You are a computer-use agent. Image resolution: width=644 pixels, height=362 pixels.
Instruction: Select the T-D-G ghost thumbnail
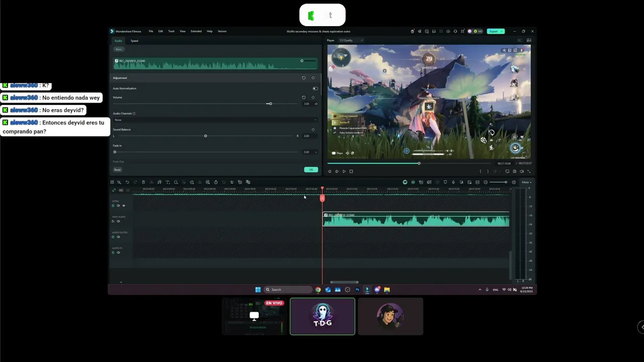point(323,316)
